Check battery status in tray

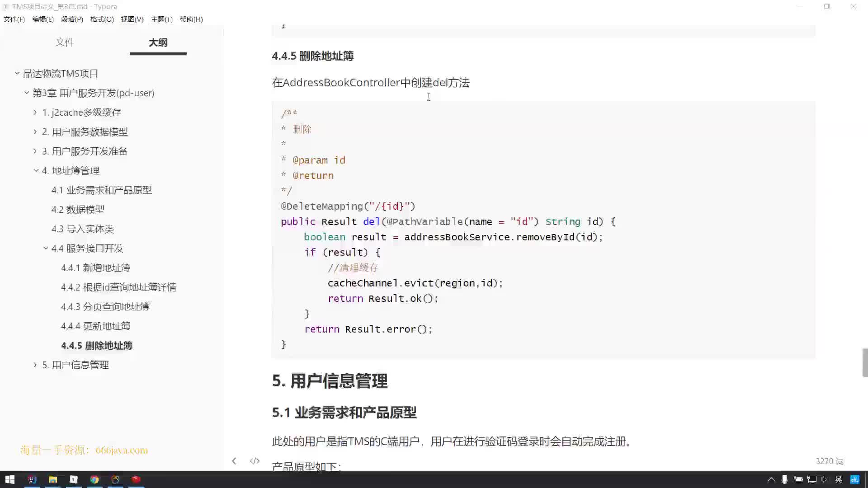(798, 479)
